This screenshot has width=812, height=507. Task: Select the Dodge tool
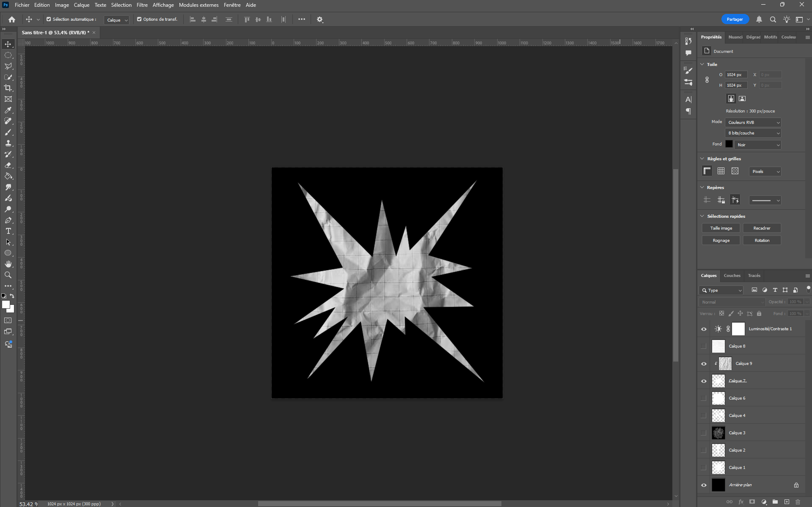coord(8,209)
